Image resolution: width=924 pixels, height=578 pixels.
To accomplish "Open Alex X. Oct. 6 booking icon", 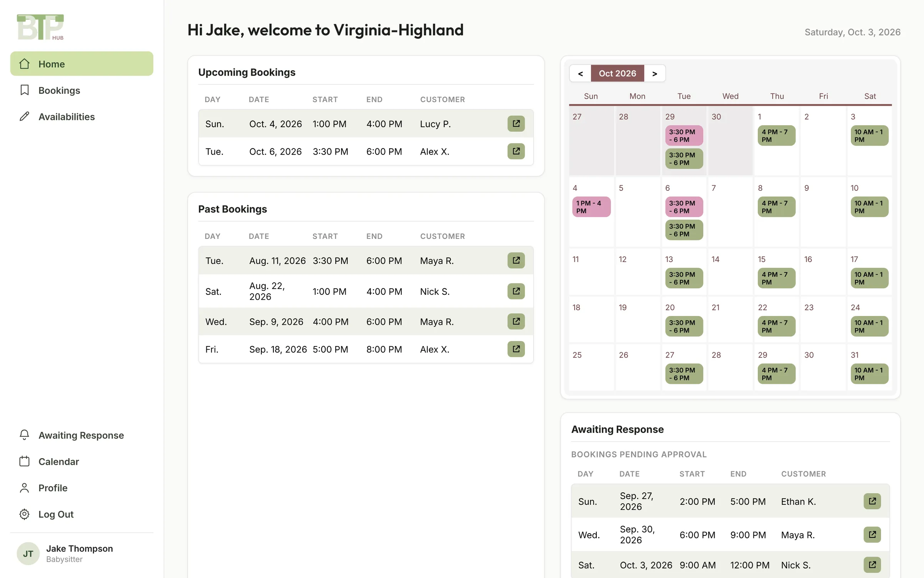I will (516, 151).
